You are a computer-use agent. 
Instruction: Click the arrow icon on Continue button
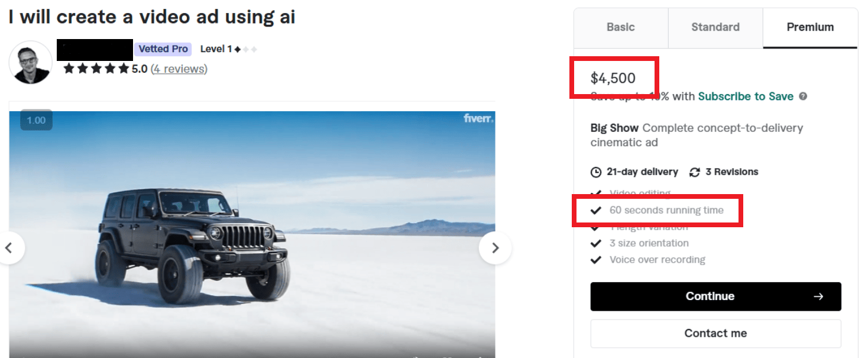818,296
